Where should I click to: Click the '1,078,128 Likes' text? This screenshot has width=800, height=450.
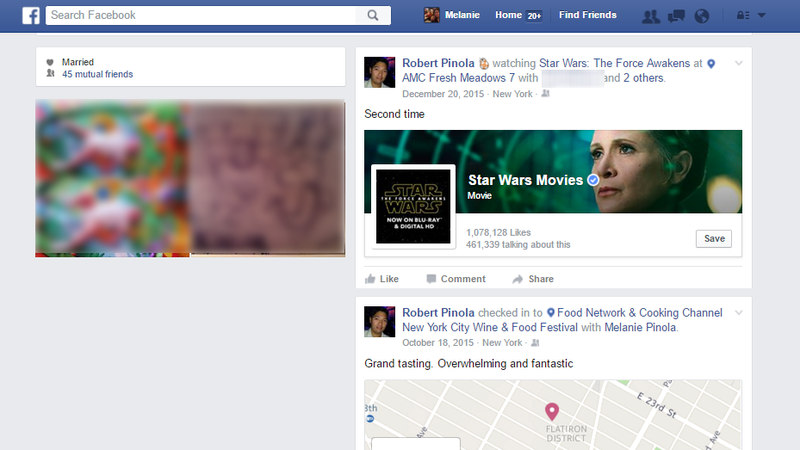[x=498, y=233]
